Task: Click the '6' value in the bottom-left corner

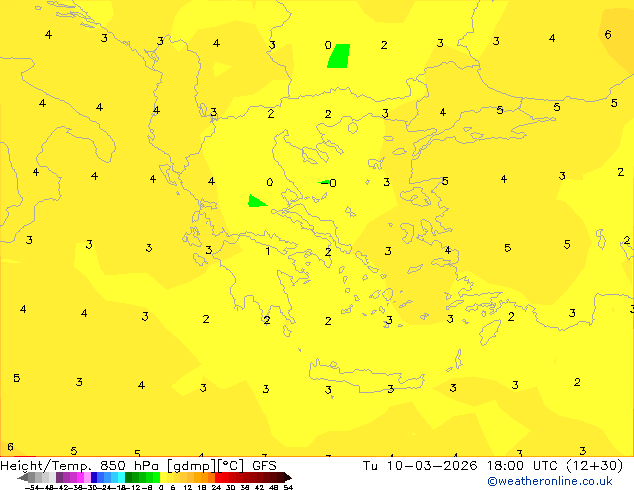Action: click(10, 447)
